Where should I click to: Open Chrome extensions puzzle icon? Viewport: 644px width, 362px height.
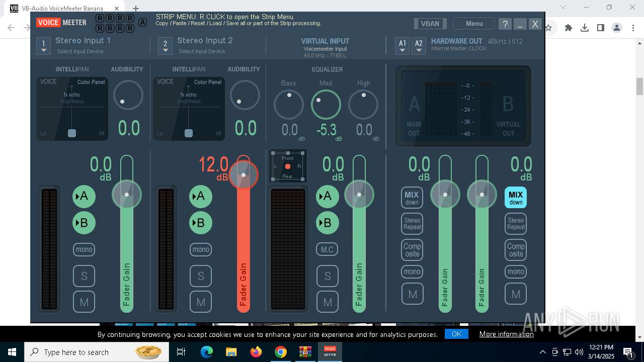point(569,28)
